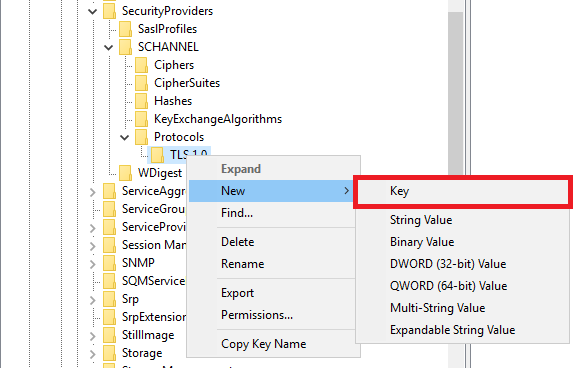This screenshot has height=368, width=584.
Task: Select the KeyExchangeAlgorithms folder icon
Action: 142,119
